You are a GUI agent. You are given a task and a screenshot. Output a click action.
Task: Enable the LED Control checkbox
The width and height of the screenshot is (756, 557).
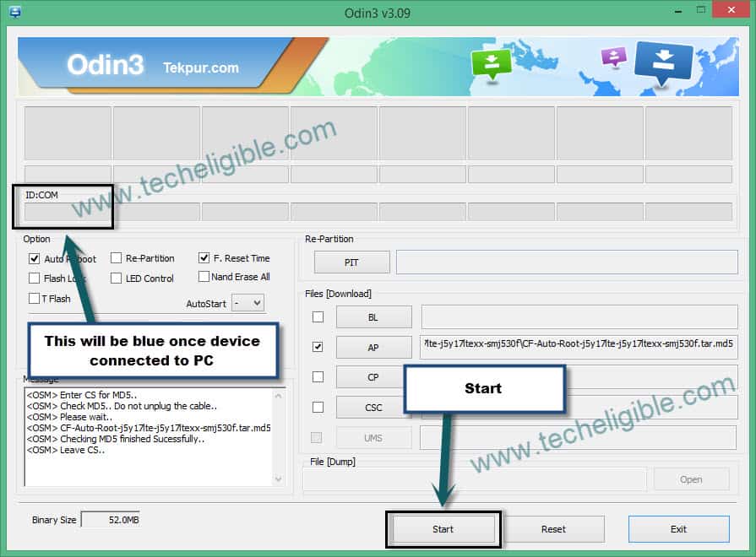point(116,278)
